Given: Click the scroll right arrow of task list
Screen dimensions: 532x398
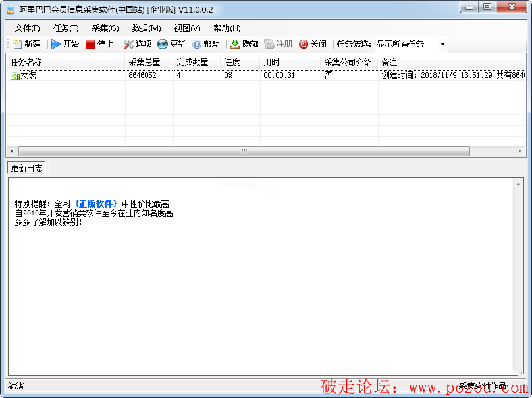Looking at the screenshot, I should coord(519,151).
